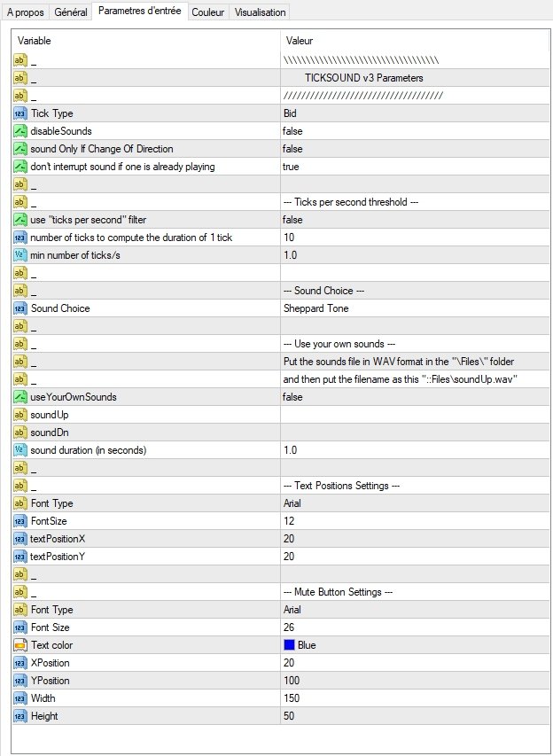This screenshot has height=756, width=553.
Task: Click the string icon in the Sound Choice header row
Action: [x=20, y=291]
